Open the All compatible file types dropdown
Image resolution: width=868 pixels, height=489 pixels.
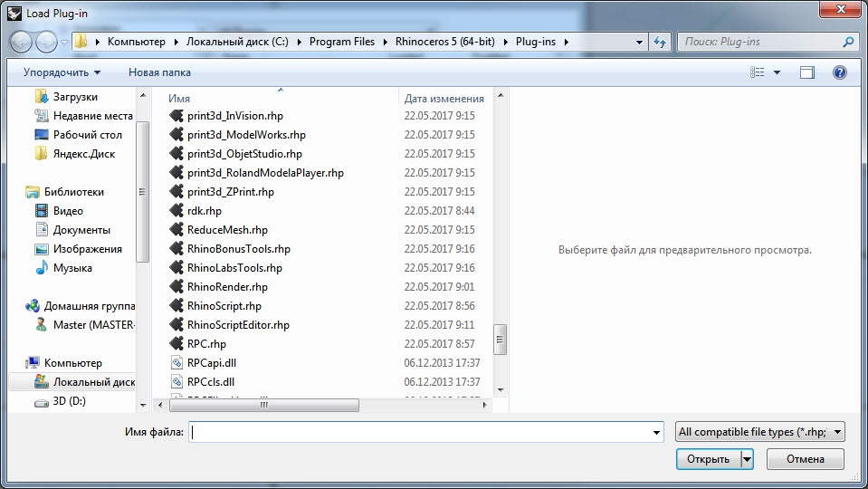click(x=759, y=431)
